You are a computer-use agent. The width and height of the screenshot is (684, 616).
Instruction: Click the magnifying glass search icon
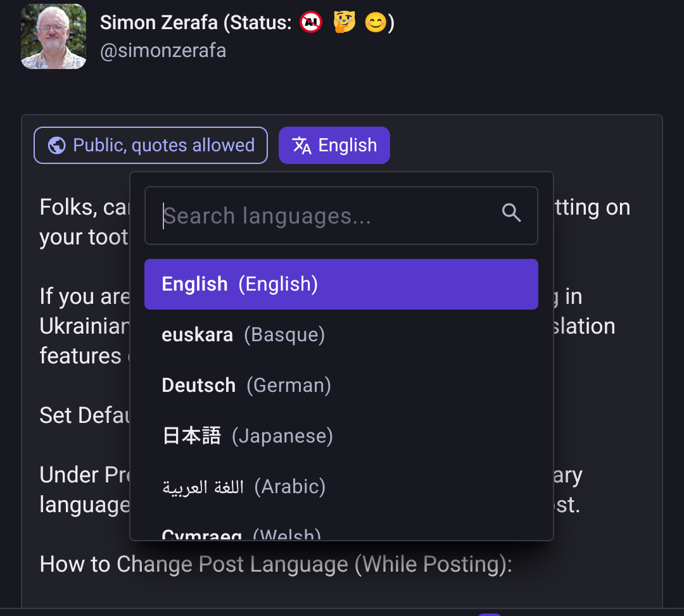(511, 213)
